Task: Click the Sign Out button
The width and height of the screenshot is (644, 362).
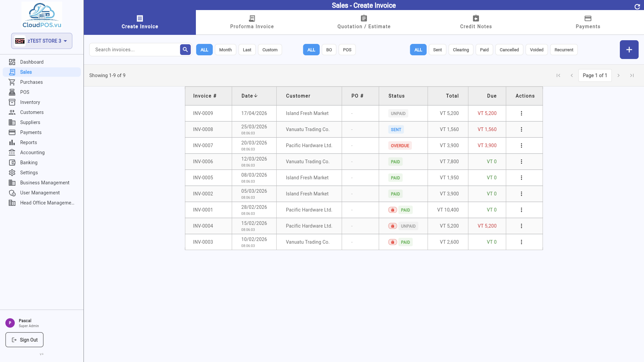Action: coord(24,340)
